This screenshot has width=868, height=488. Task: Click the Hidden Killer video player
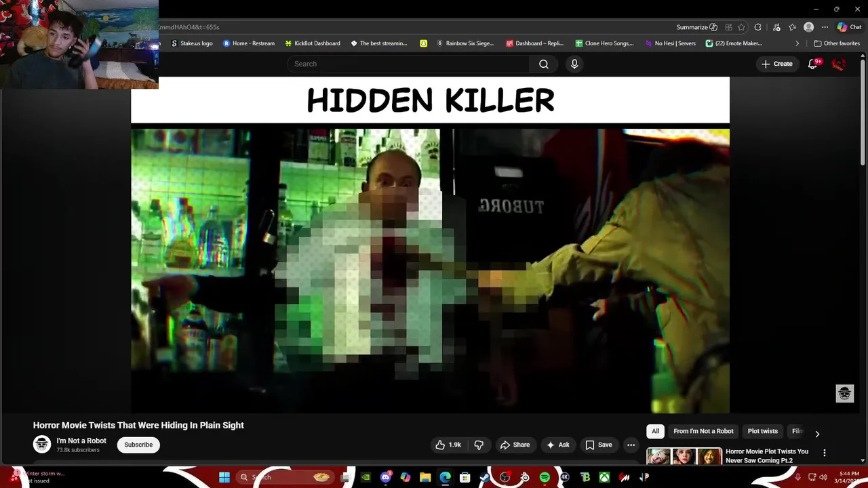coord(430,245)
